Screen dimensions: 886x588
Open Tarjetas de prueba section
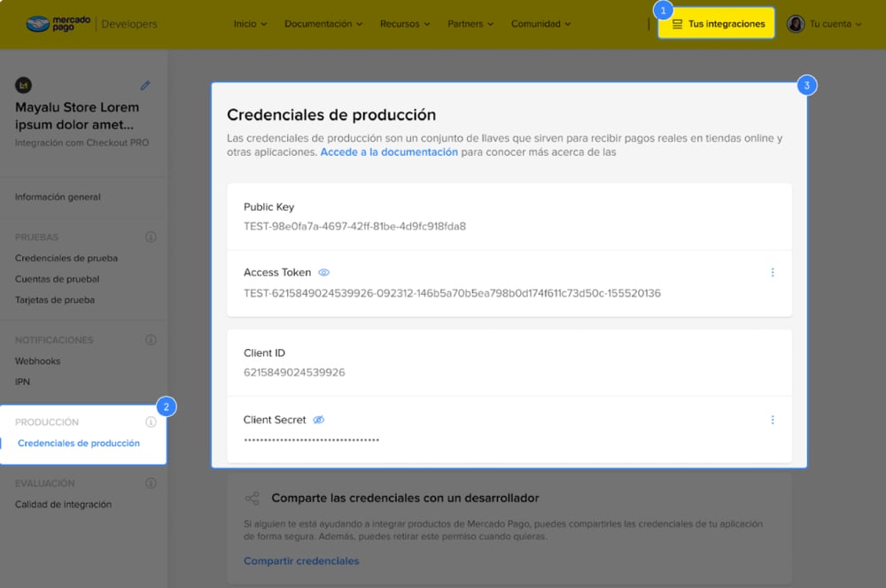(55, 300)
